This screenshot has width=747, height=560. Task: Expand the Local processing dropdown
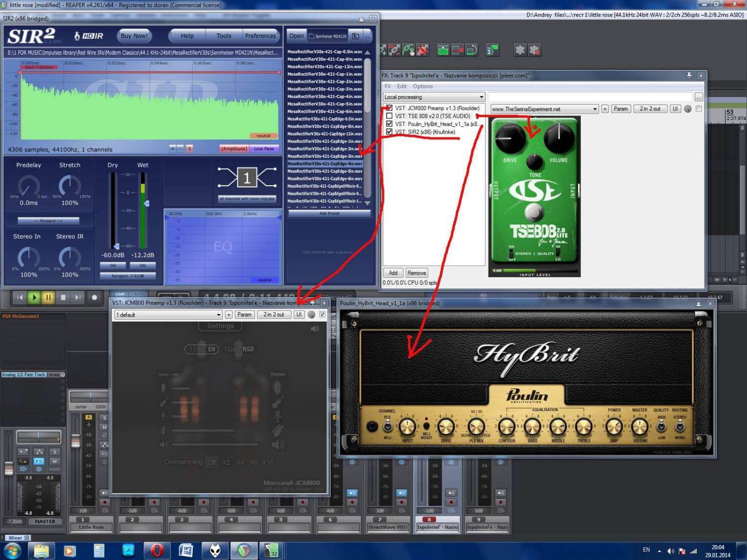tap(434, 97)
